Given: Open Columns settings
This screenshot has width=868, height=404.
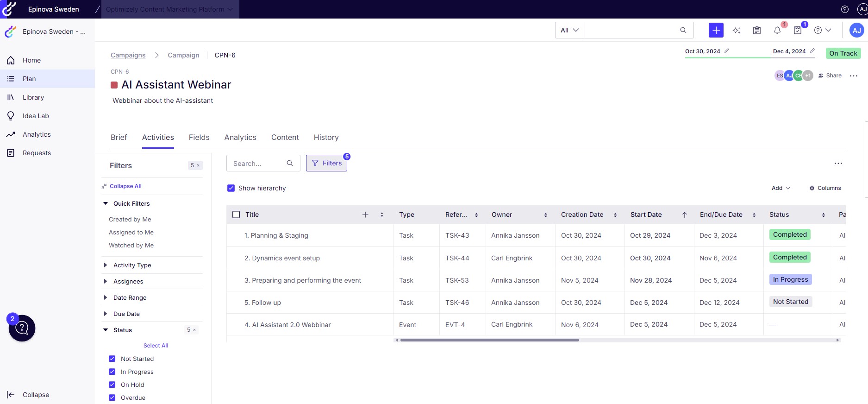Looking at the screenshot, I should tap(825, 188).
